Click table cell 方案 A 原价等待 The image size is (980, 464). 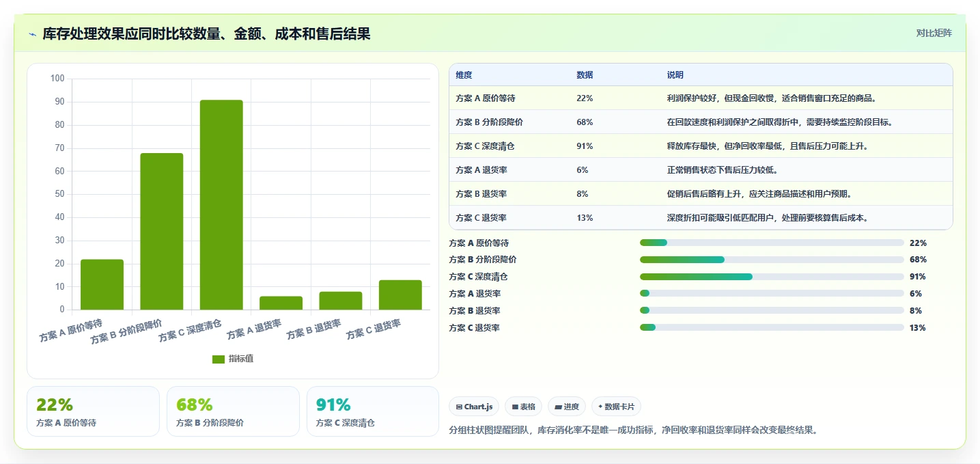486,98
